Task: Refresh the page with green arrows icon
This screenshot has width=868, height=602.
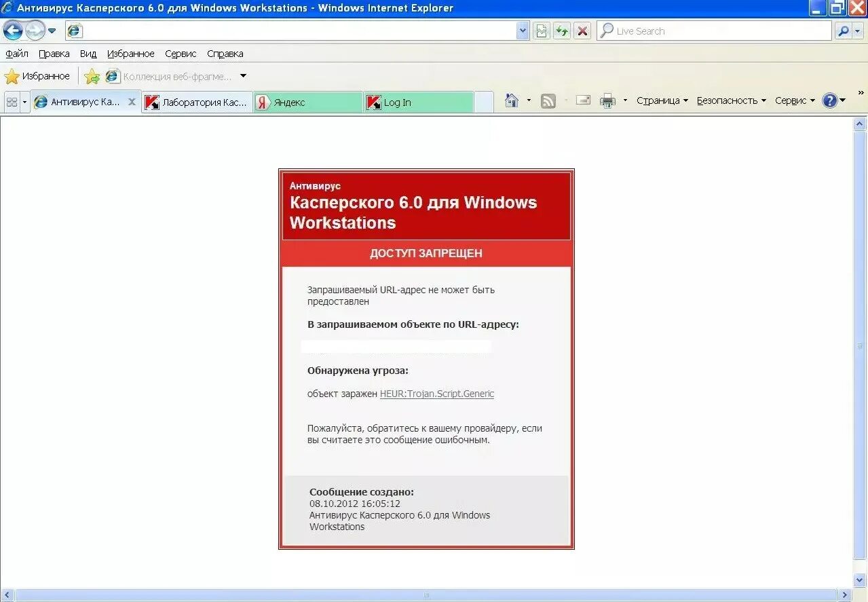Action: pos(562,31)
